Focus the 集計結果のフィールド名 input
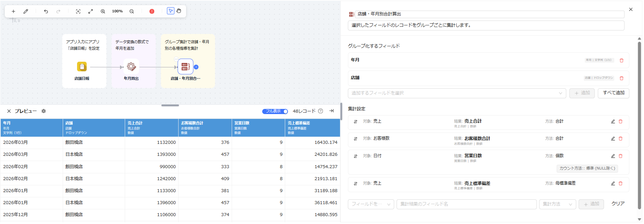644x224 pixels. point(466,204)
